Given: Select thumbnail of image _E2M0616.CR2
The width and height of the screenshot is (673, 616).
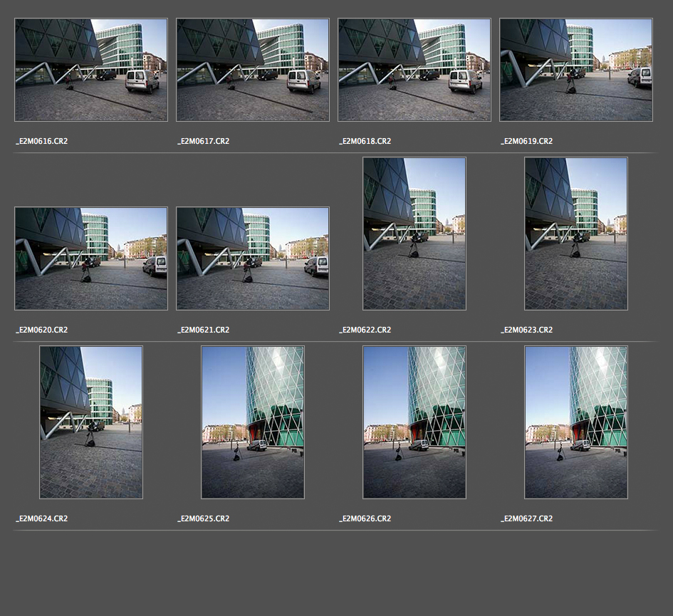Looking at the screenshot, I should [x=91, y=70].
